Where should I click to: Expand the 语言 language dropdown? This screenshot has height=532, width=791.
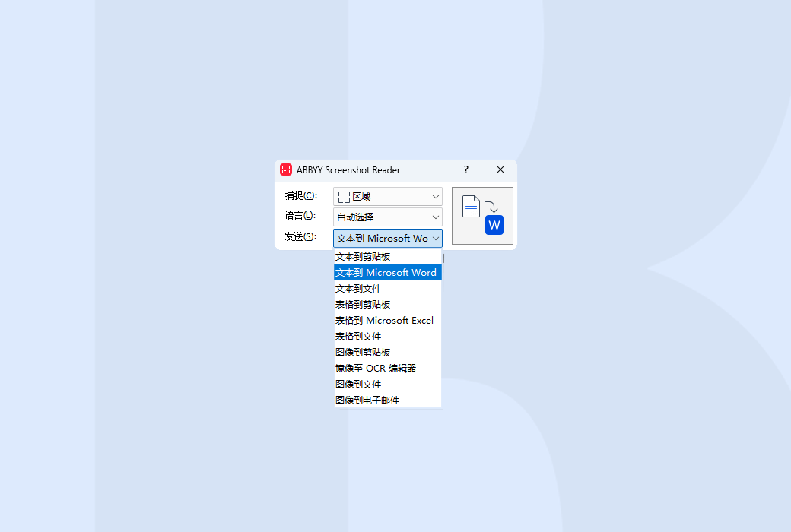(x=388, y=217)
